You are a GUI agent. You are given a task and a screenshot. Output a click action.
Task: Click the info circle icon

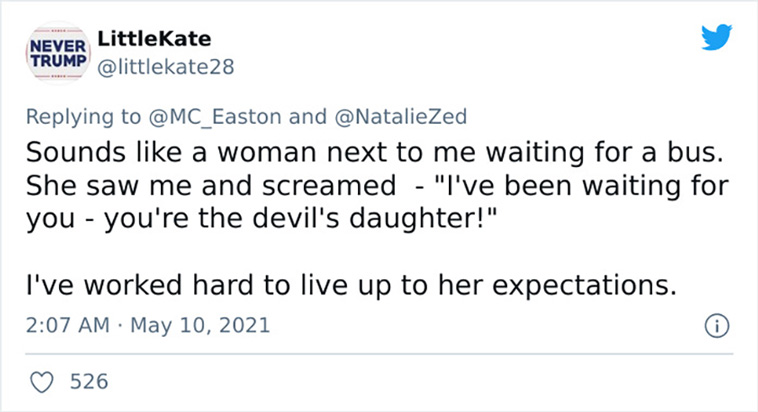pyautogui.click(x=716, y=326)
